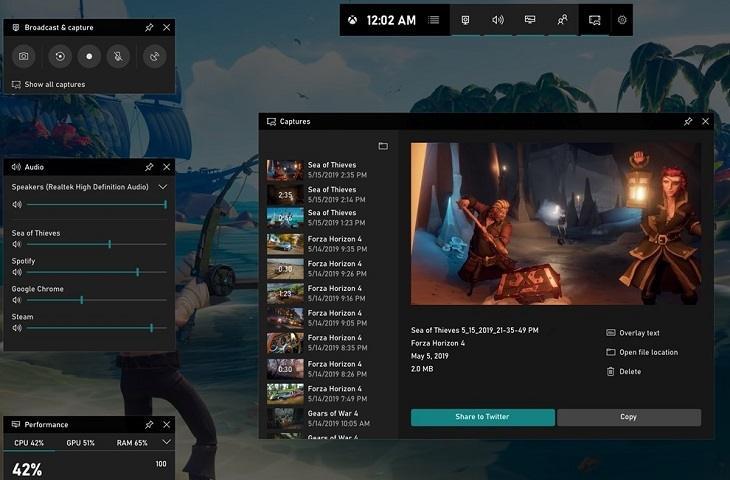Mute Spotify audio
The width and height of the screenshot is (730, 480).
click(17, 272)
